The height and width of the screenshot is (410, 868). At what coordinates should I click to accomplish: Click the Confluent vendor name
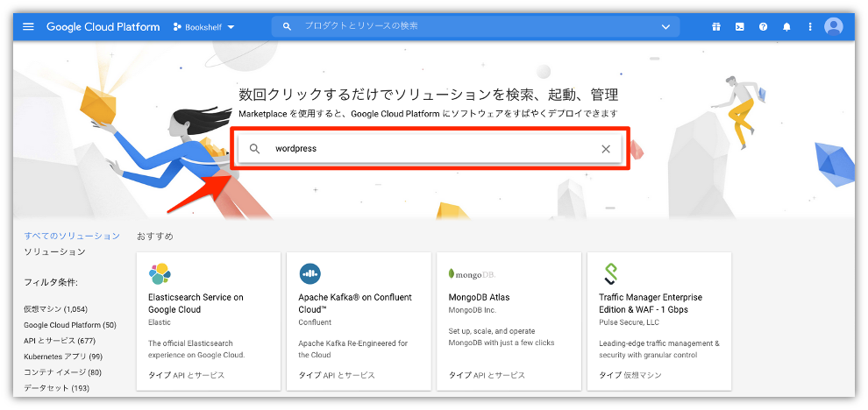(315, 322)
